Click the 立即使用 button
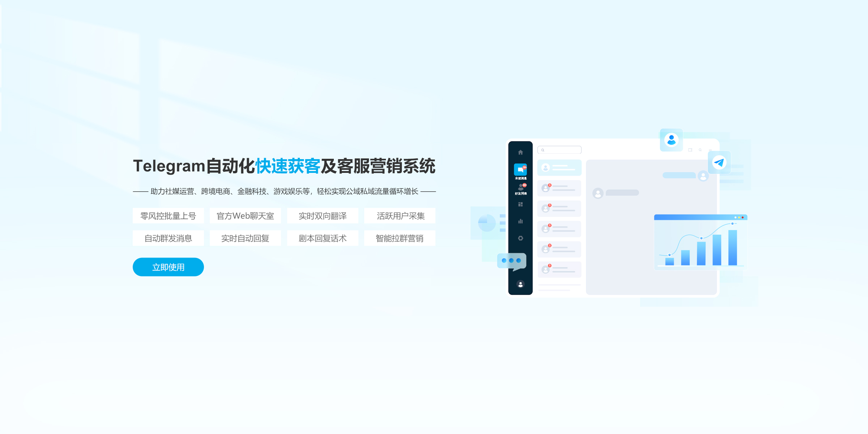 point(168,267)
